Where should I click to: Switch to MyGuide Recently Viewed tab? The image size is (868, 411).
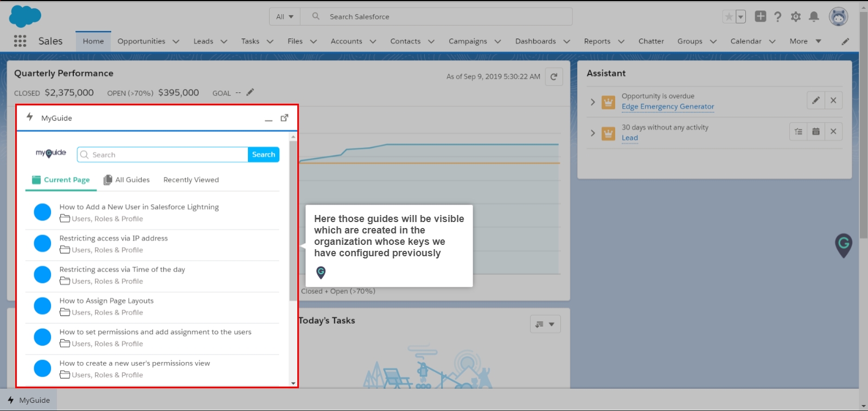(x=191, y=180)
